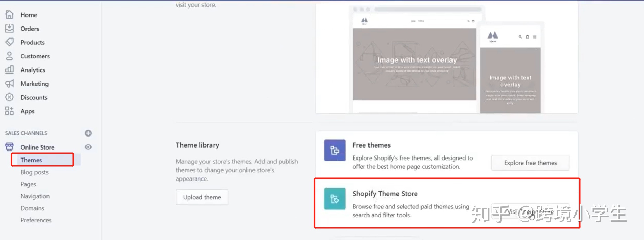Click the Customers person icon
644x240 pixels.
(x=9, y=56)
